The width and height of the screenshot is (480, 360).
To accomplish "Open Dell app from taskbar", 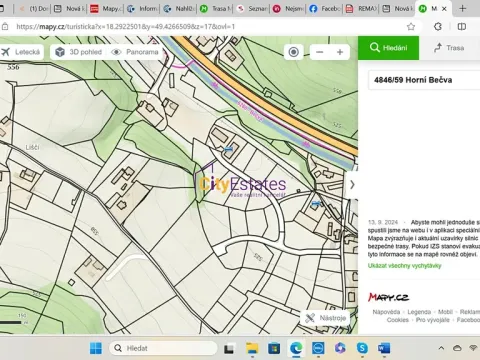I will [x=318, y=348].
